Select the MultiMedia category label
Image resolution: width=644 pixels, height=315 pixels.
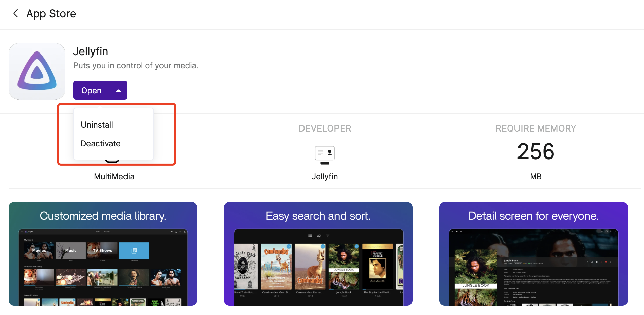click(114, 177)
